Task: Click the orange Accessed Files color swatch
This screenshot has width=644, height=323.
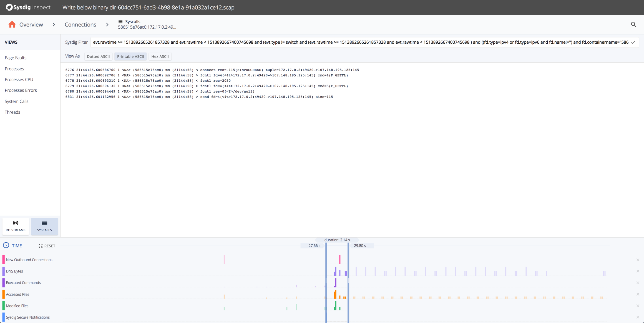Action: [x=4, y=294]
